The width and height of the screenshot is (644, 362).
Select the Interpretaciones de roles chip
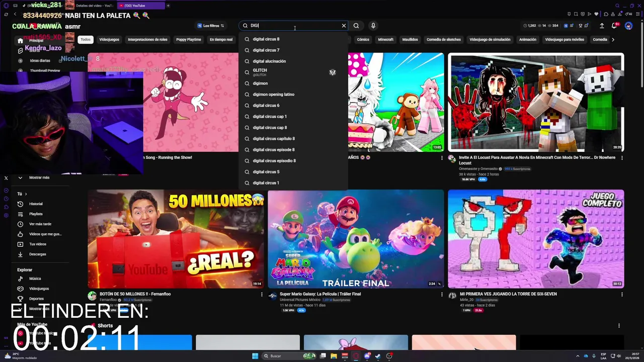click(147, 39)
